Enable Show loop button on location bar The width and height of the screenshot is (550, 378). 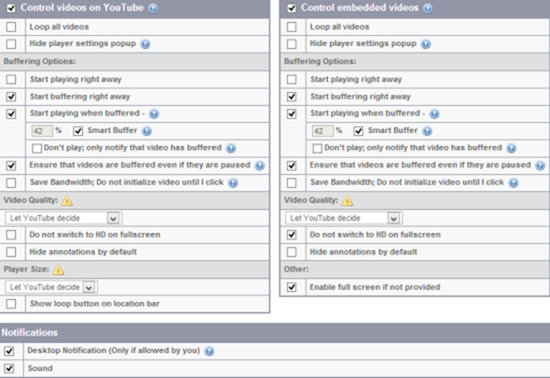pyautogui.click(x=11, y=304)
